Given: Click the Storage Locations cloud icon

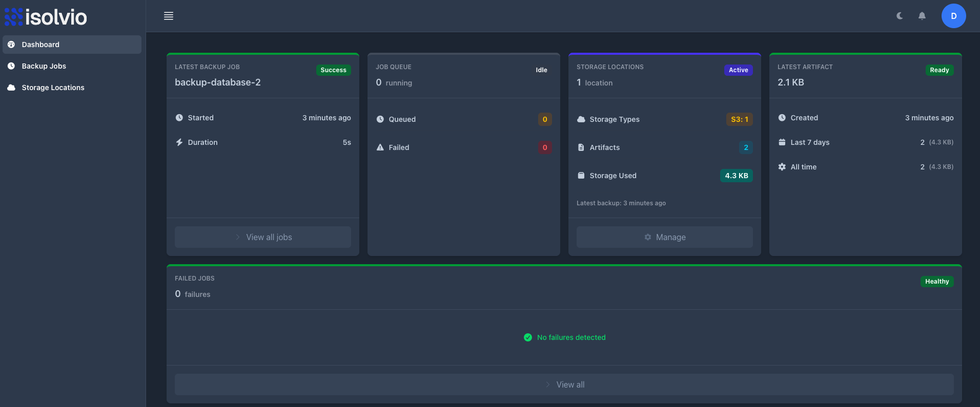Looking at the screenshot, I should (x=11, y=88).
